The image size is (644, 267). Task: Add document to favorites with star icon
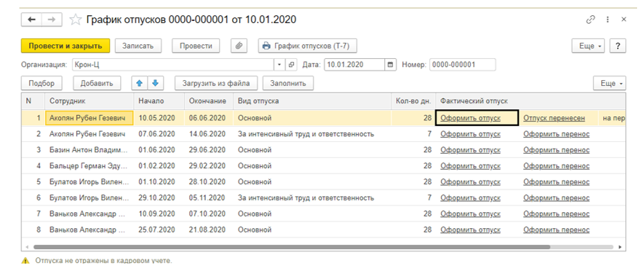click(75, 20)
